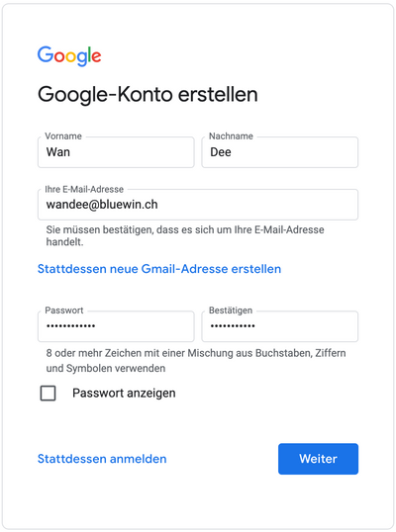The image size is (396, 532).
Task: Click the typed text 'wandee@bluewin.ch'
Action: 102,205
